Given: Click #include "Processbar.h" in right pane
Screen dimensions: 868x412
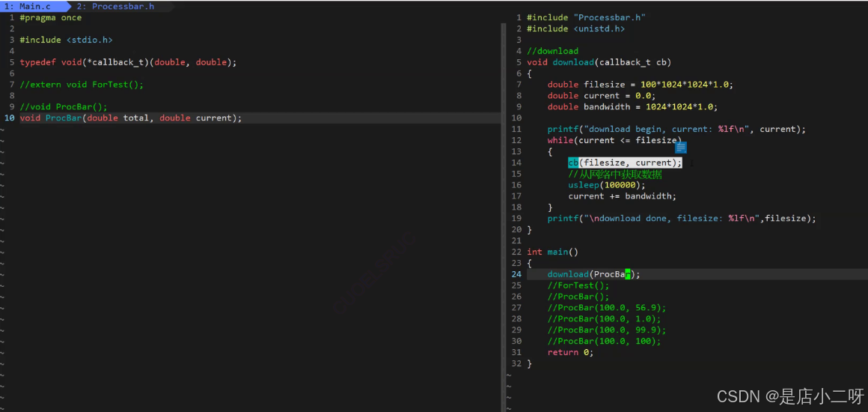Looking at the screenshot, I should tap(586, 18).
